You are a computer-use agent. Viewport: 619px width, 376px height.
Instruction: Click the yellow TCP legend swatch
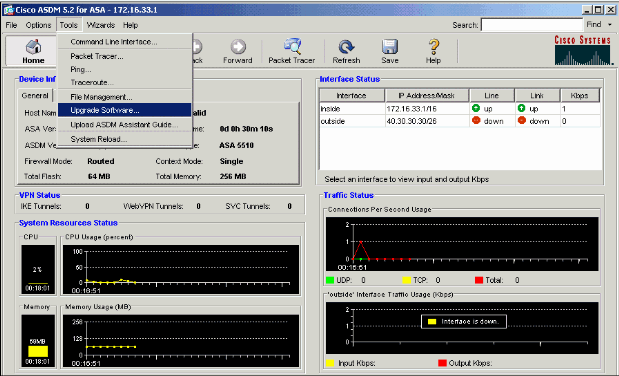coord(407,280)
